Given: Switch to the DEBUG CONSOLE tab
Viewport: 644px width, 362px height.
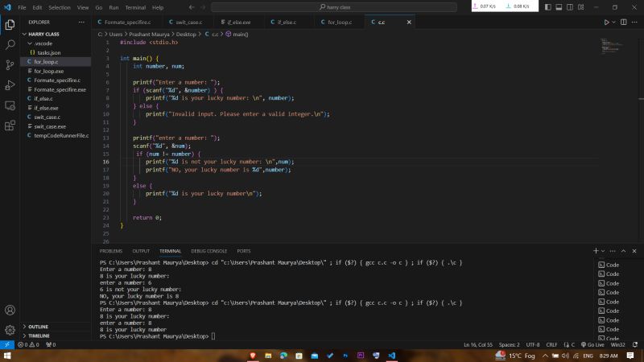Looking at the screenshot, I should pyautogui.click(x=208, y=251).
